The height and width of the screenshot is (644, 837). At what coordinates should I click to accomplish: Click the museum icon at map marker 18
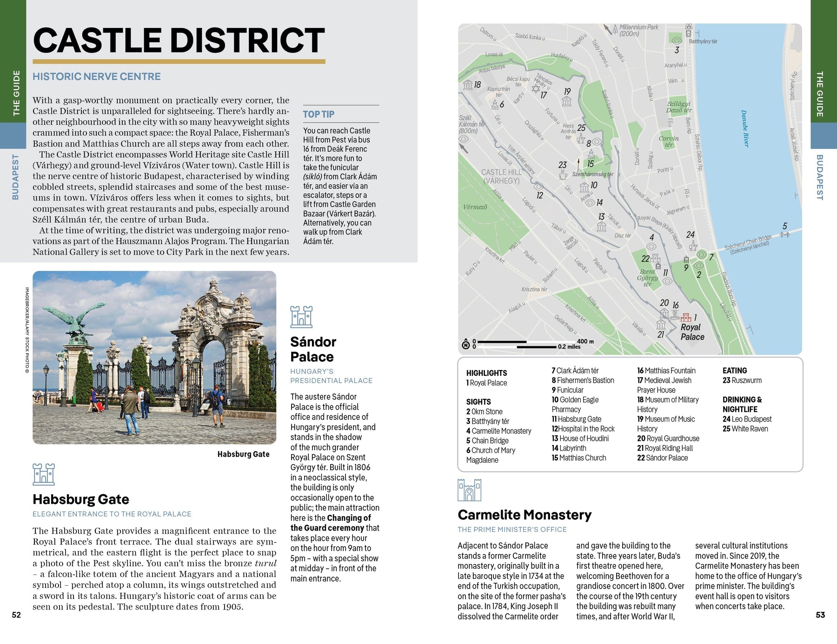(x=468, y=85)
